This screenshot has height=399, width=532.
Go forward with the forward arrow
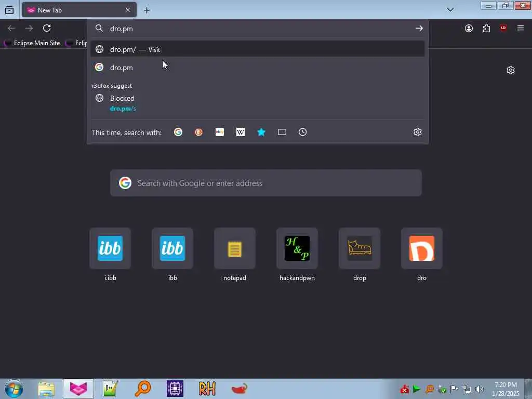(29, 28)
